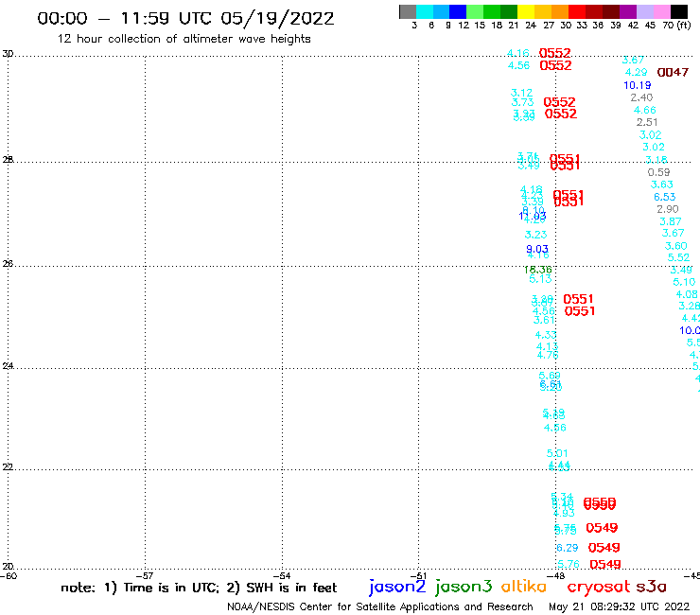Image resolution: width=700 pixels, height=615 pixels.
Task: Click the 'May 21 08:29:32 UTC 2022' timestamp
Action: tap(619, 607)
